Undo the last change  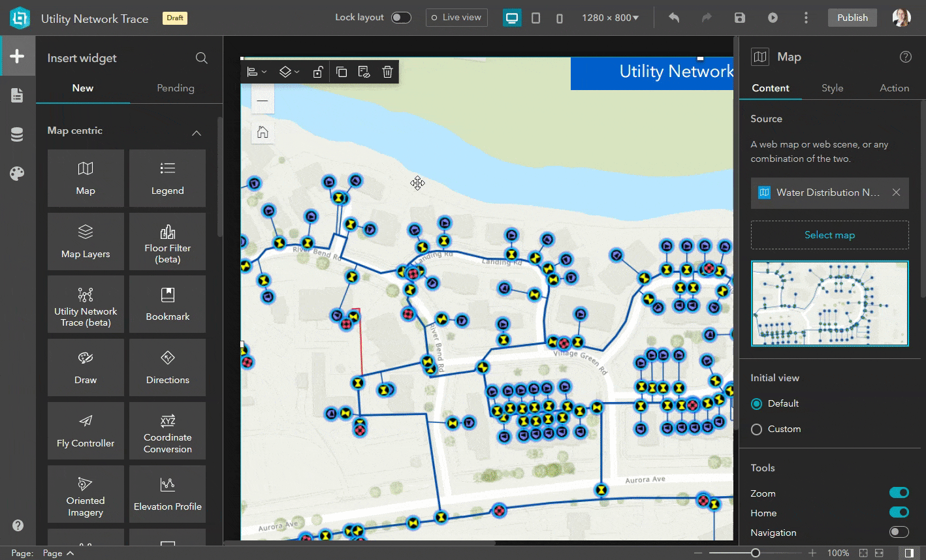tap(673, 18)
